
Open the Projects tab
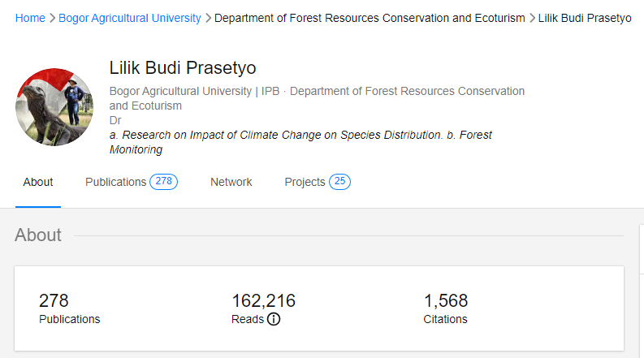(x=305, y=182)
